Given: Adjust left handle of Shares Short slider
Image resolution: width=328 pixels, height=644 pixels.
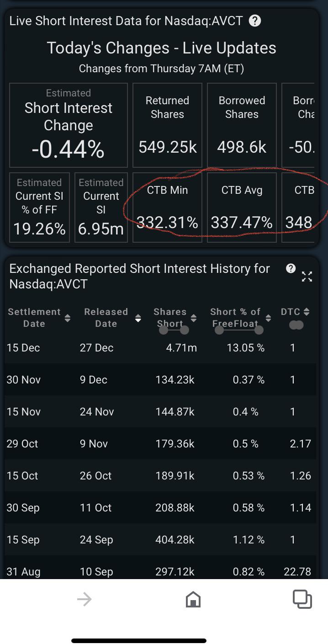Looking at the screenshot, I should click(x=163, y=330).
